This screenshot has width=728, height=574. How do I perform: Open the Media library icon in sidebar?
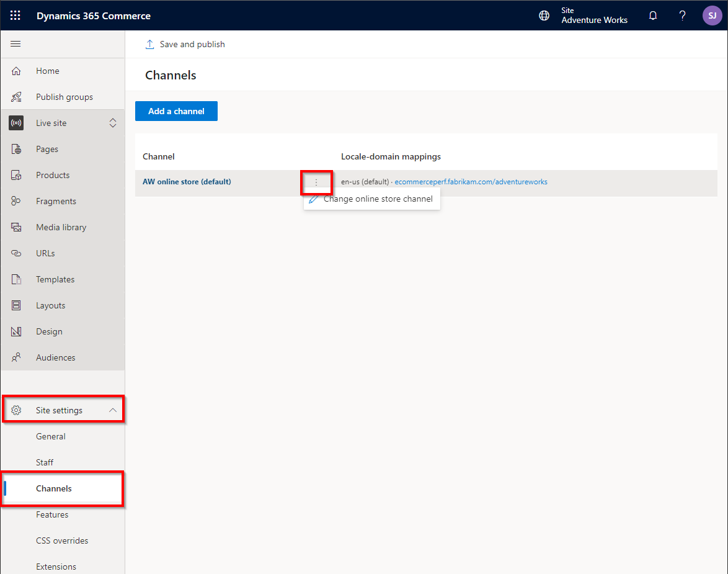pos(16,226)
